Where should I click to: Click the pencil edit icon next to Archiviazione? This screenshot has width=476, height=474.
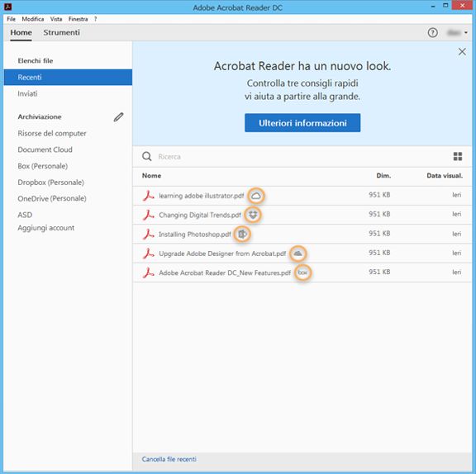coord(118,117)
